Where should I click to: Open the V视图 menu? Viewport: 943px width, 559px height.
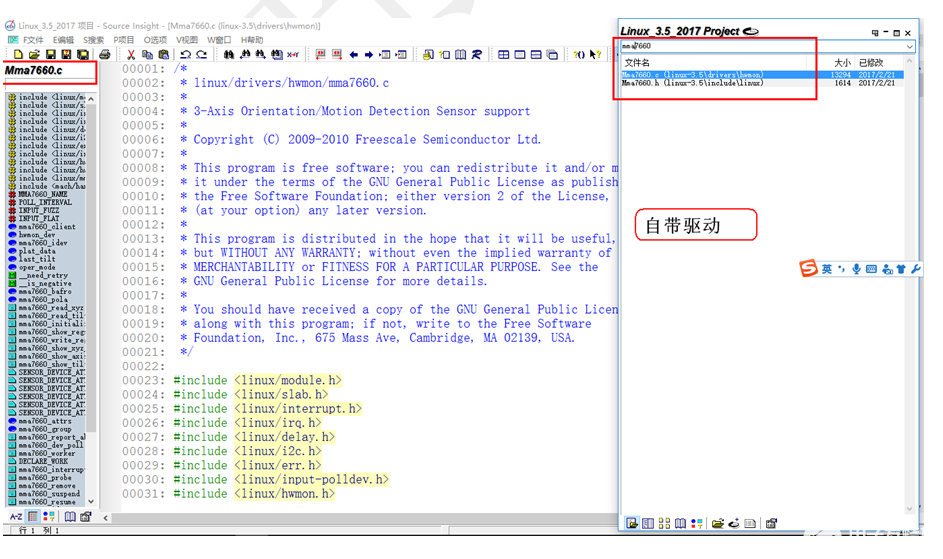tap(186, 40)
